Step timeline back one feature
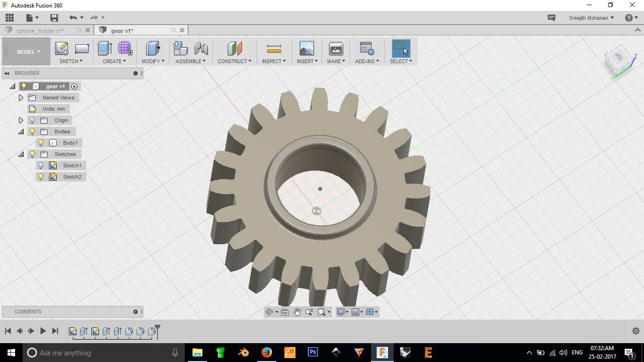 19,331
